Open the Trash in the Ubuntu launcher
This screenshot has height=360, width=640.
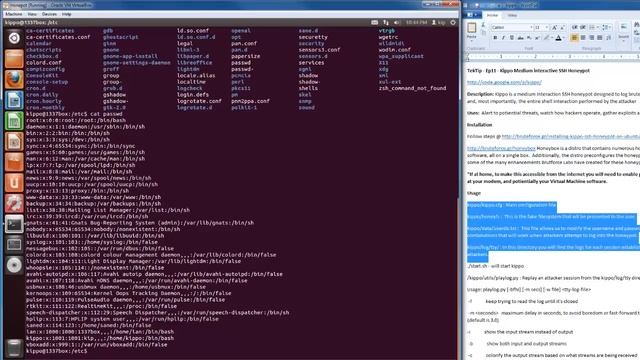14,347
